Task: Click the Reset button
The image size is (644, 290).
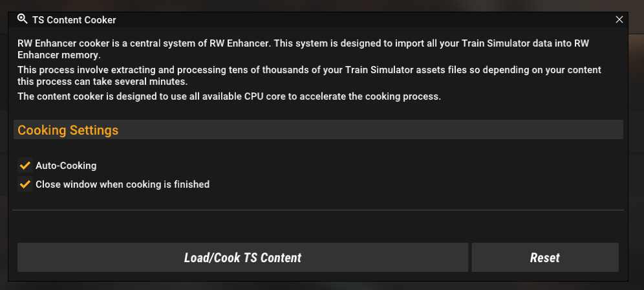Action: tap(545, 257)
